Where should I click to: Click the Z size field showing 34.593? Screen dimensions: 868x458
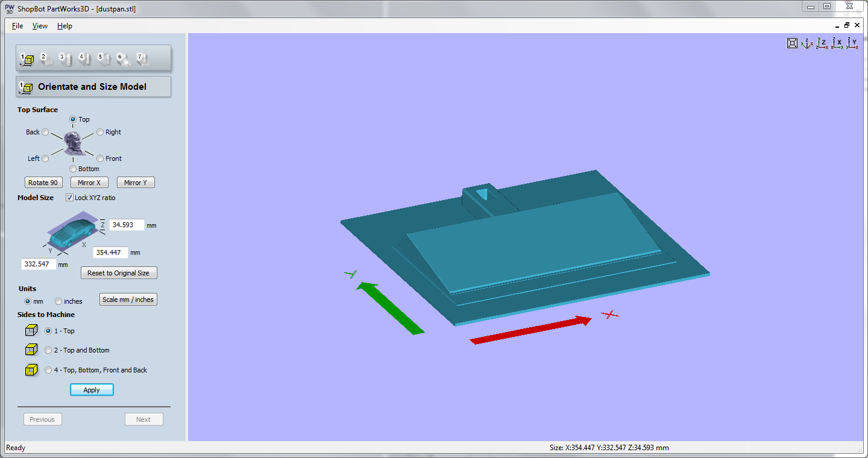(127, 225)
